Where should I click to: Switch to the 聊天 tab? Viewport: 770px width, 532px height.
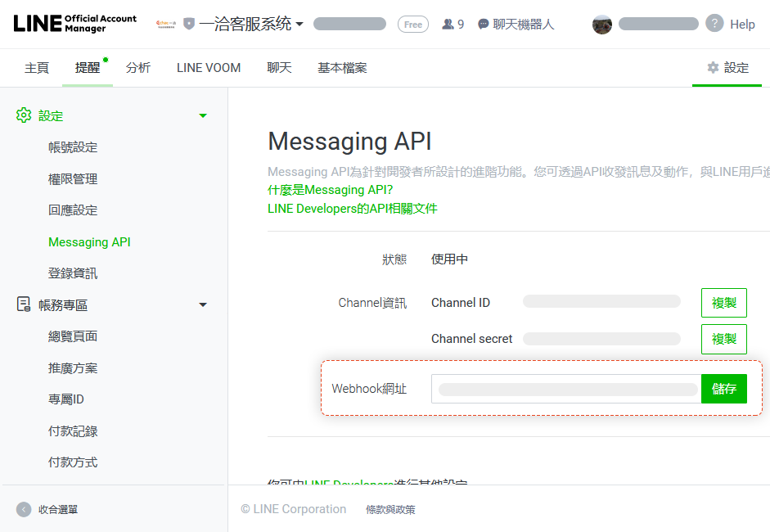point(279,68)
